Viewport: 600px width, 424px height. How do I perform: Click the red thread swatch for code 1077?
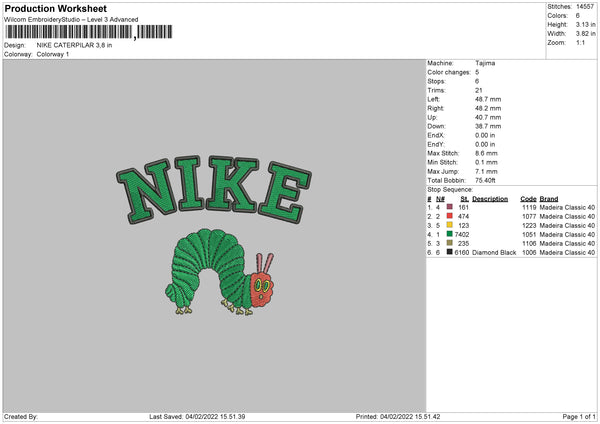coord(450,216)
